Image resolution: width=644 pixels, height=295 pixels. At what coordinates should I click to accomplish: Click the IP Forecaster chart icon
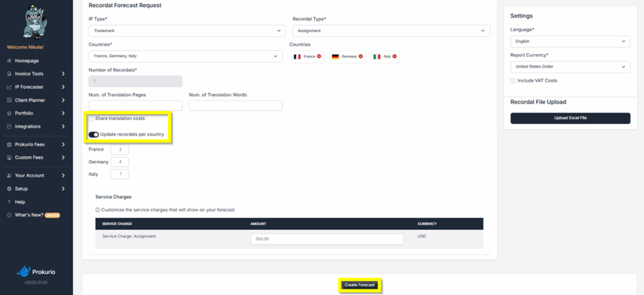9,87
